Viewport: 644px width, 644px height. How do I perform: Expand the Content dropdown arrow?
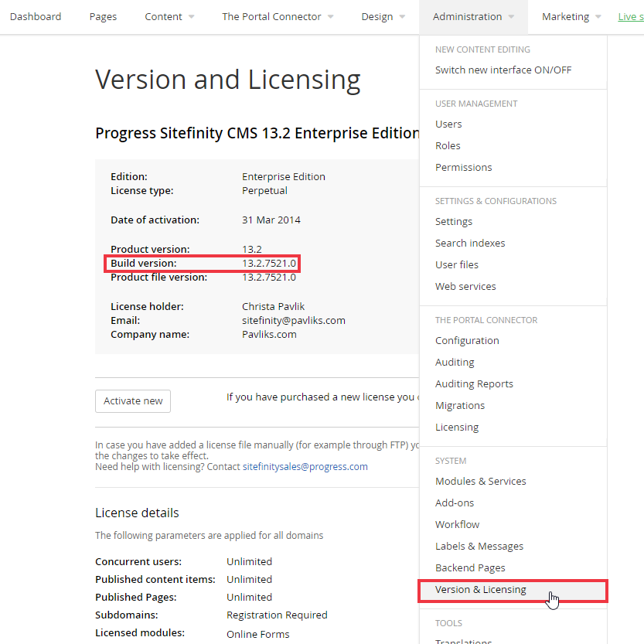(x=192, y=17)
